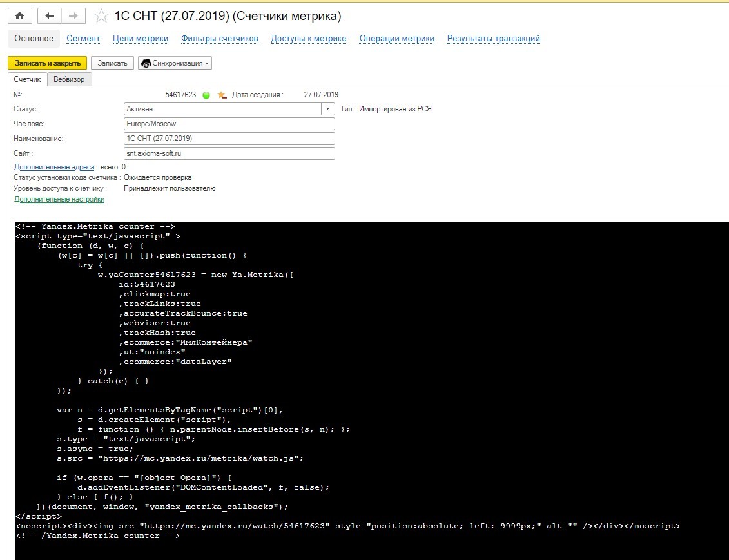Open the Доступы к метрике section
Screen dimensions: 729x560
(x=309, y=39)
